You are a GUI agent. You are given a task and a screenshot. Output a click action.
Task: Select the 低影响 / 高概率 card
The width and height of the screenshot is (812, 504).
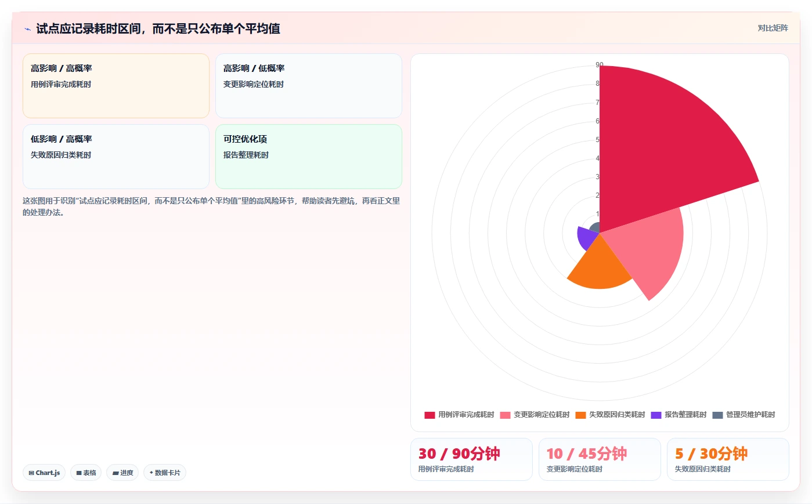pyautogui.click(x=116, y=157)
